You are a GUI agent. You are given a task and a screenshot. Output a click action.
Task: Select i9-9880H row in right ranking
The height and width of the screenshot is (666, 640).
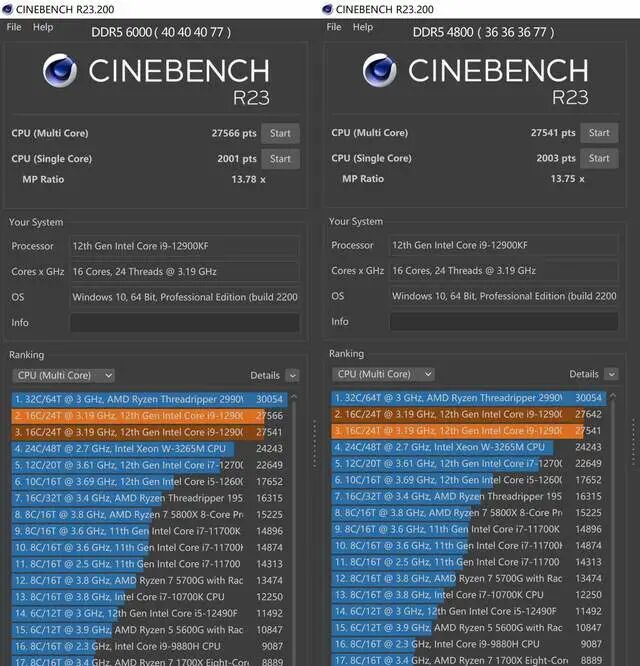coord(469,644)
